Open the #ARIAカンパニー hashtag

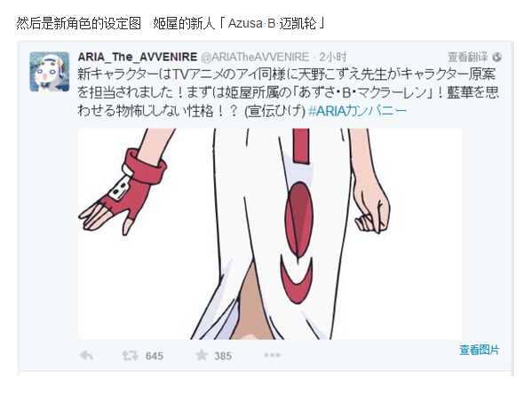tap(358, 111)
